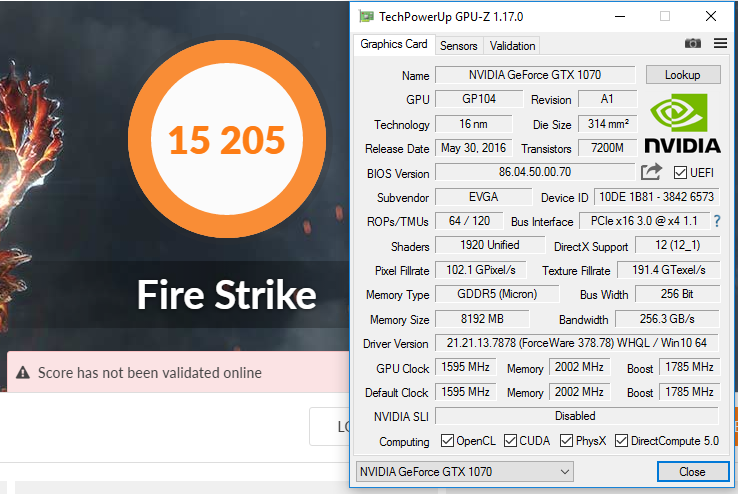Toggle the OpenCL checkbox
The image size is (738, 494).
pyautogui.click(x=447, y=441)
